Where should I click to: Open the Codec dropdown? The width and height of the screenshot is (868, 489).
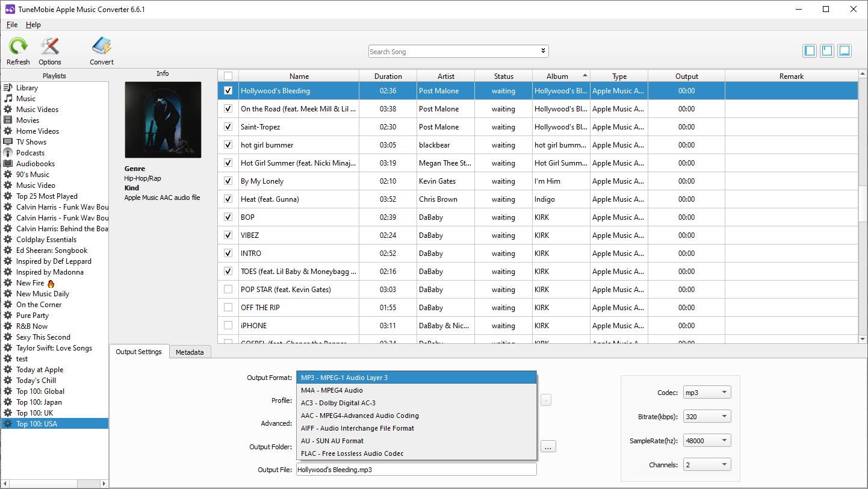pos(707,393)
